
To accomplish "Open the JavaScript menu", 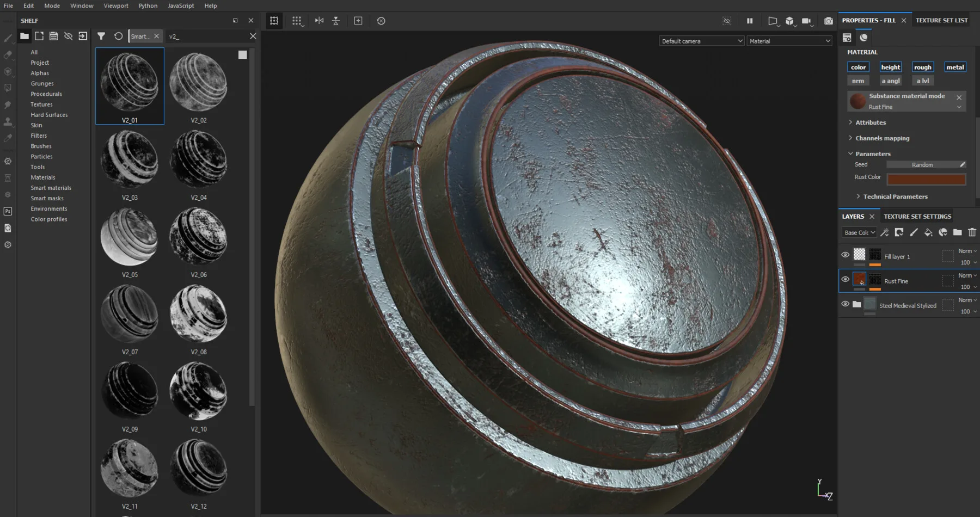I will click(181, 5).
